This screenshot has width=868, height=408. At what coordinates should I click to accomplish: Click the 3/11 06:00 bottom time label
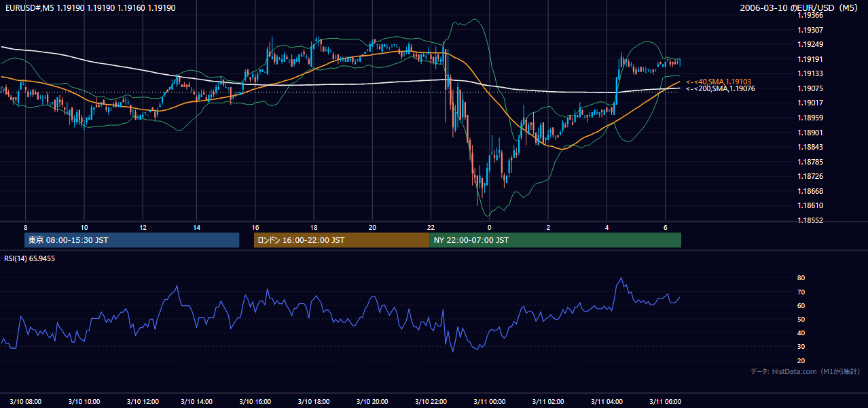coord(665,401)
